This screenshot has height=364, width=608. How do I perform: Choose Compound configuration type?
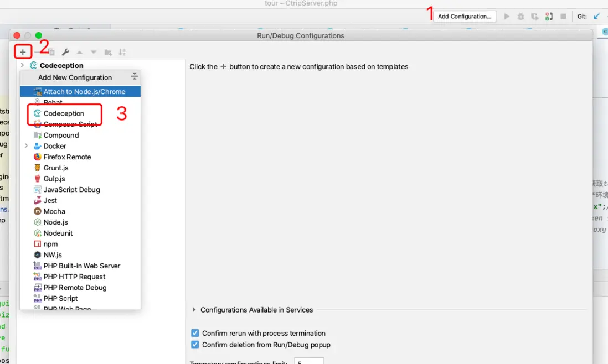pyautogui.click(x=80, y=135)
